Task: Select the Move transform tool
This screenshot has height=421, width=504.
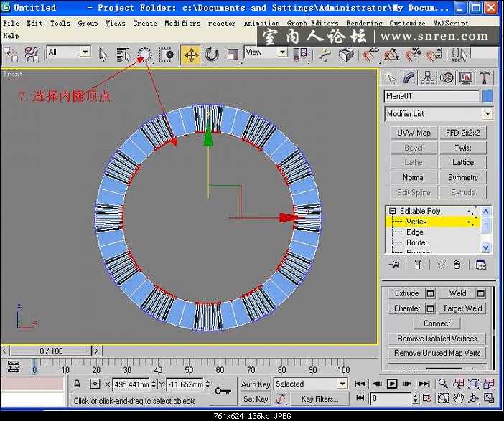Action: (191, 55)
